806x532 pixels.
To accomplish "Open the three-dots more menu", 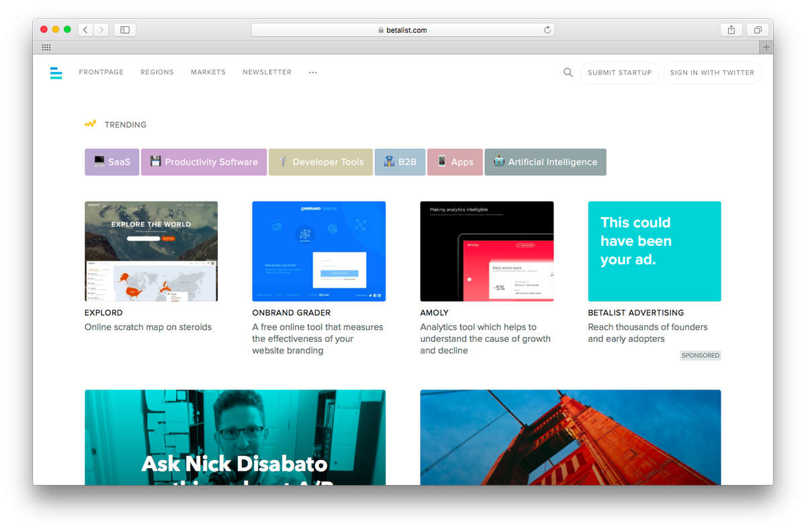I will click(313, 73).
